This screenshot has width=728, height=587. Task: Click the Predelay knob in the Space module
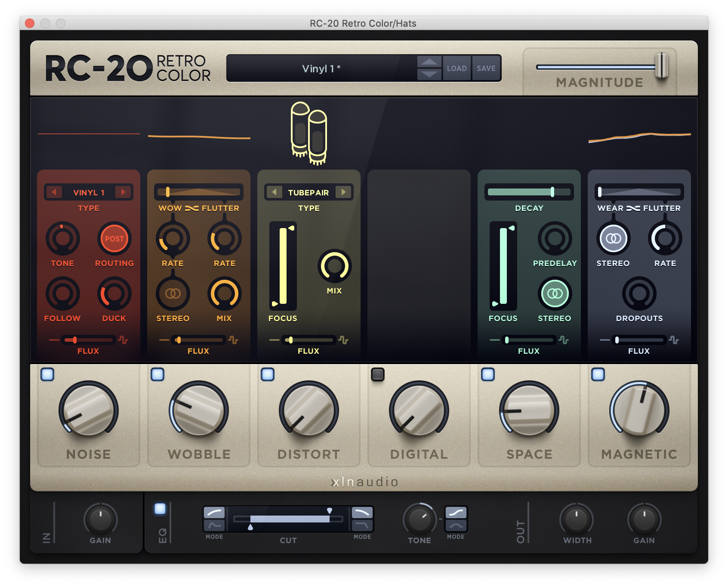(x=555, y=238)
